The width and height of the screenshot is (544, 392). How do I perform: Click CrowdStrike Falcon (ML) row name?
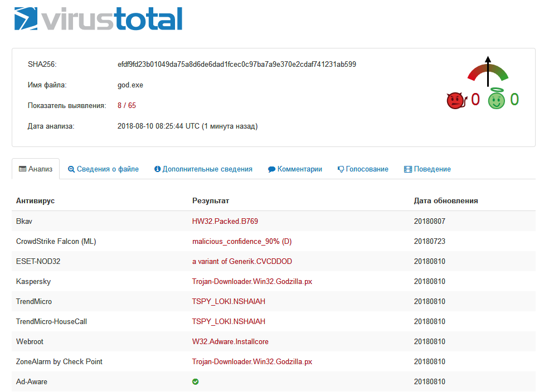tap(56, 241)
